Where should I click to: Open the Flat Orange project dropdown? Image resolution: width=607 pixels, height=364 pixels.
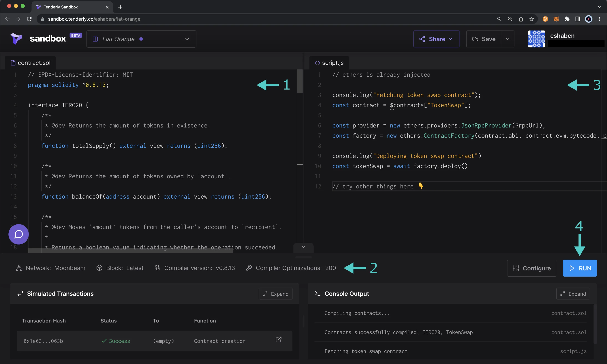[141, 39]
